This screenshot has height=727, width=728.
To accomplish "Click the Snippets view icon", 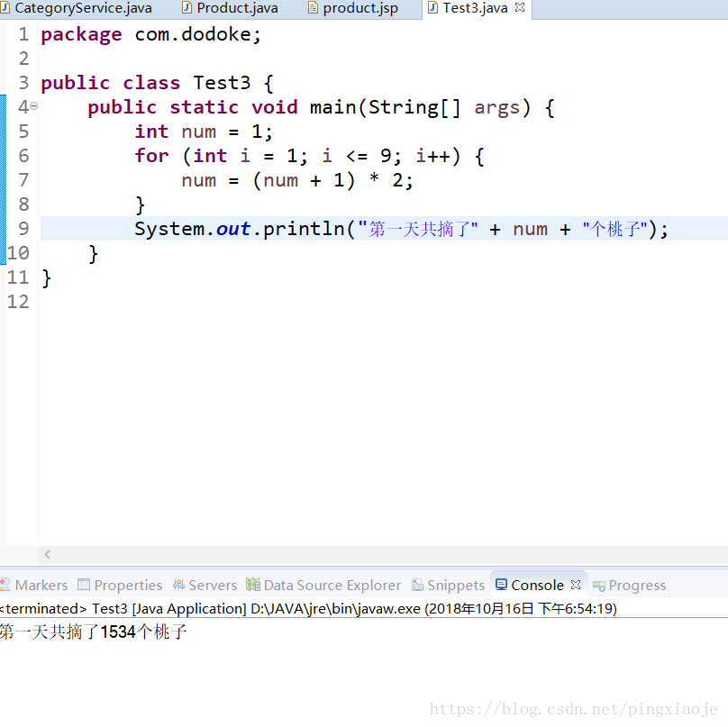I will tap(417, 585).
